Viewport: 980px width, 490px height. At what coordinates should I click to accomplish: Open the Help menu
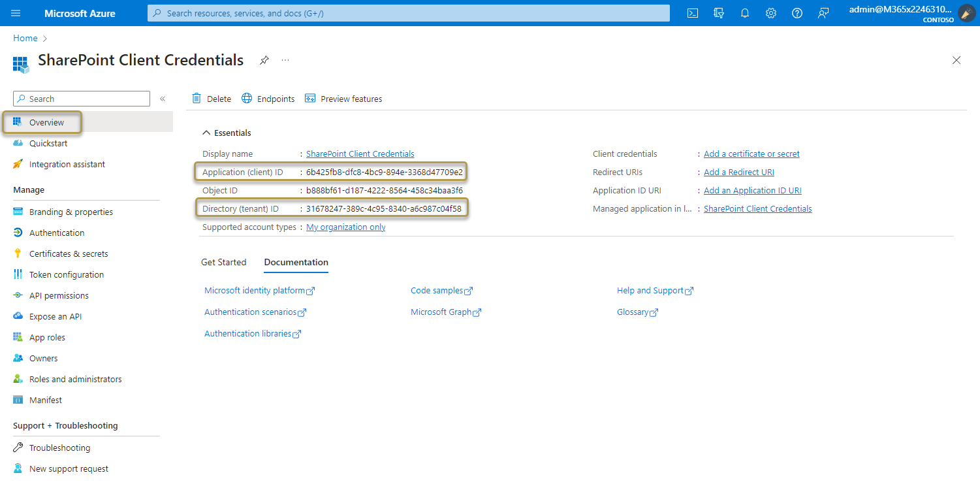(x=797, y=13)
